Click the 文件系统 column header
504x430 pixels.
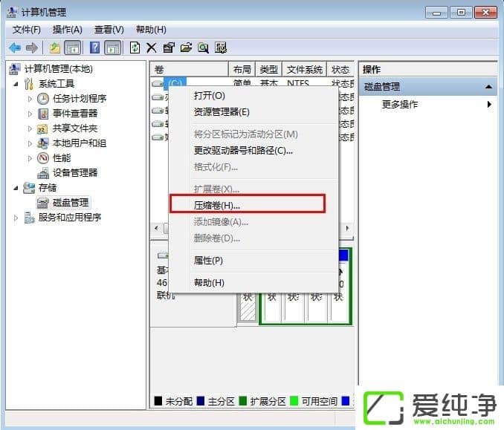tap(304, 69)
